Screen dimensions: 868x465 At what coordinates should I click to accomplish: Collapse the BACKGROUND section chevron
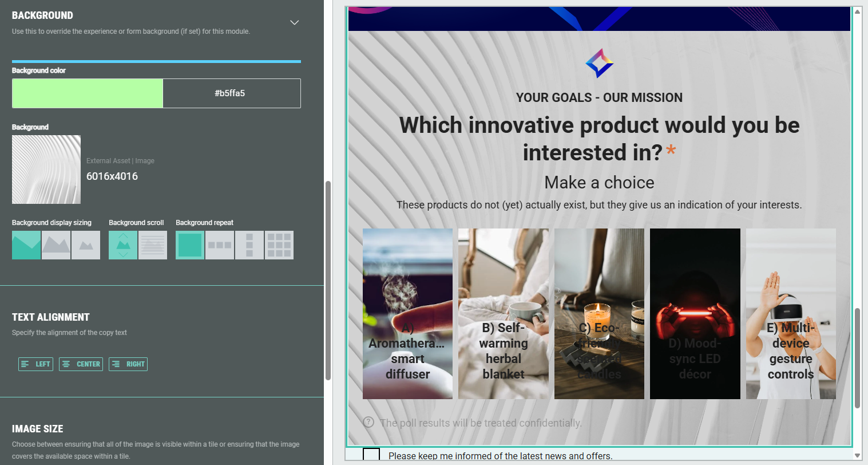(294, 23)
